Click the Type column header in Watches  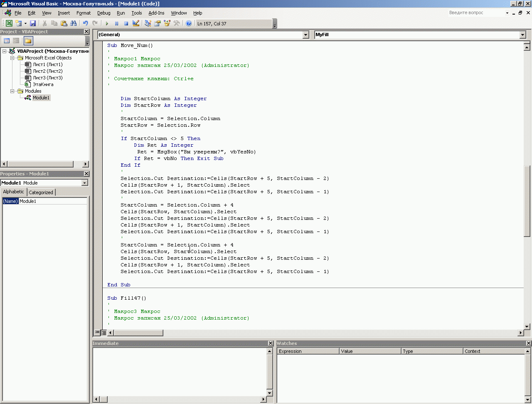click(x=432, y=351)
